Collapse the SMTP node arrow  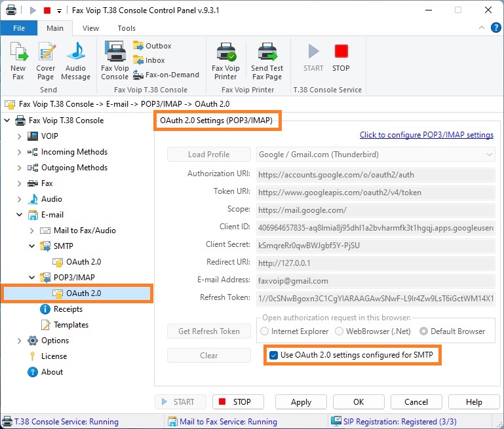[x=32, y=246]
